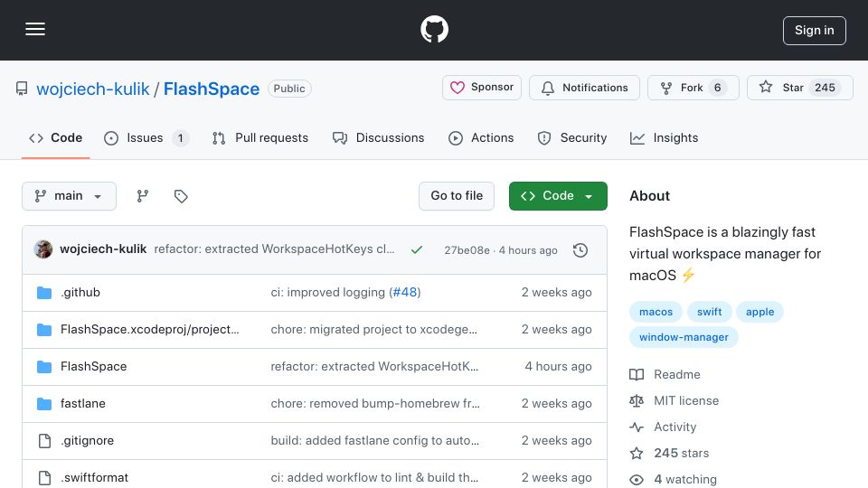The image size is (868, 488).
Task: Open the Activity link
Action: tap(675, 427)
